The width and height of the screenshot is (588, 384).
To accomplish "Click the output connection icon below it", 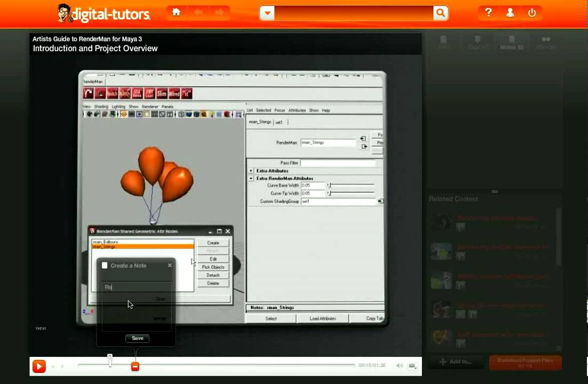I will click(x=364, y=147).
